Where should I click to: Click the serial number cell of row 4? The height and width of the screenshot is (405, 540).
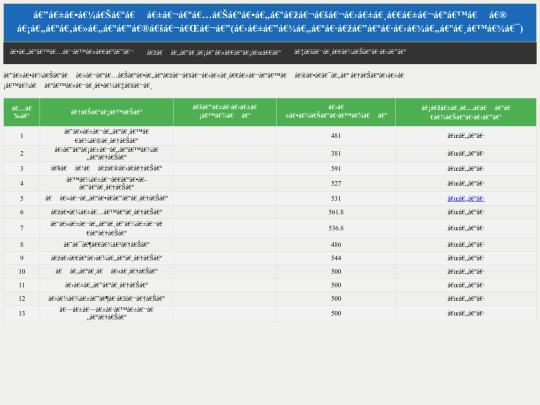tap(22, 183)
